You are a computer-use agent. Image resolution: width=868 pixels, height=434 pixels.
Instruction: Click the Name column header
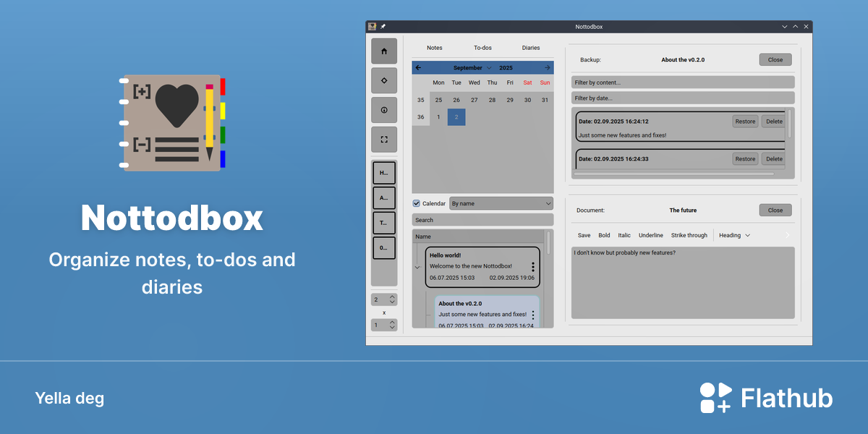pos(478,237)
